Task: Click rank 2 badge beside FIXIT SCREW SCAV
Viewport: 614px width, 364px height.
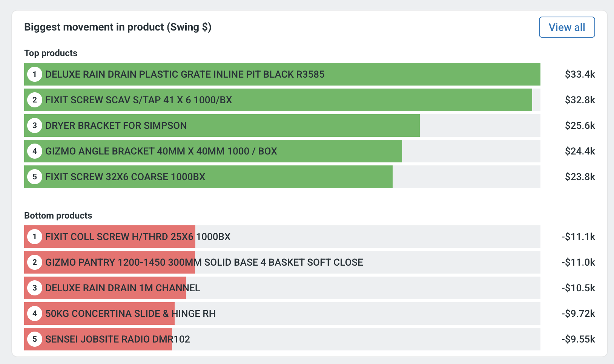Action: point(35,100)
